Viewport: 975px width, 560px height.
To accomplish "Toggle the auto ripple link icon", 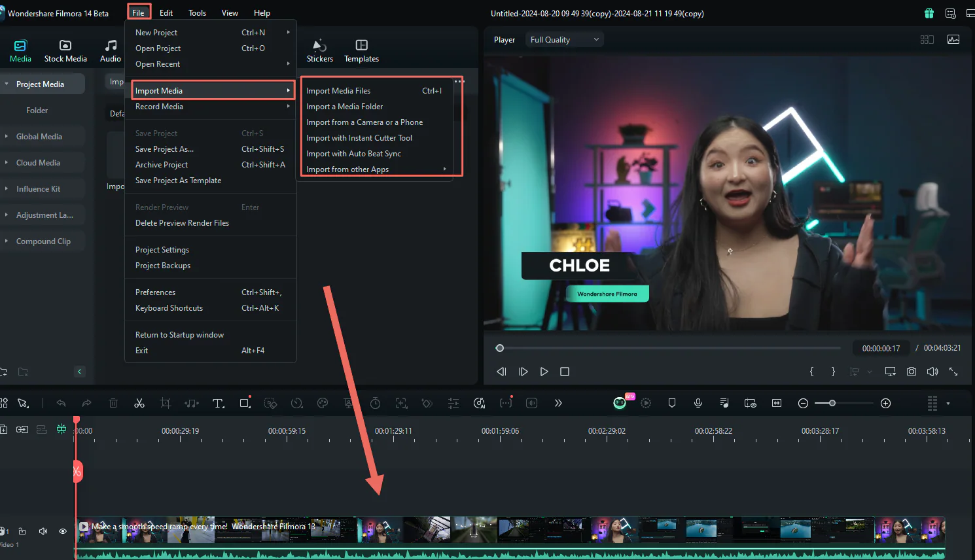I will (x=22, y=429).
